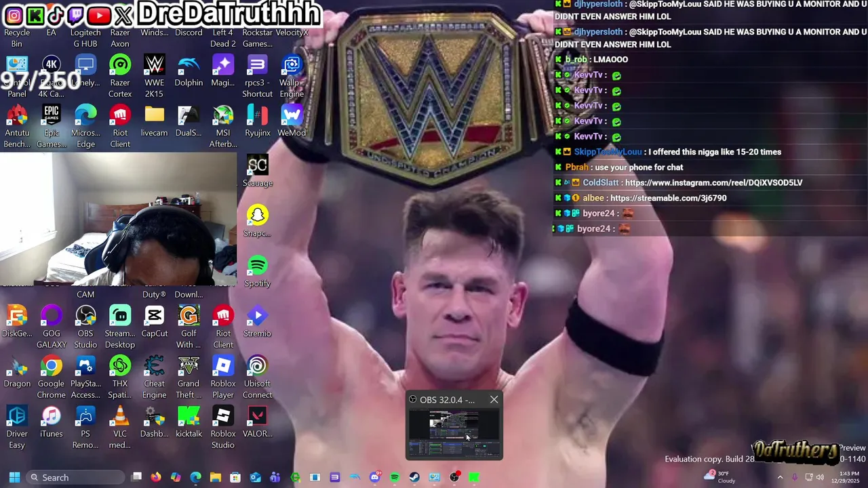
Task: Expand the hidden system tray icons chevron
Action: pyautogui.click(x=780, y=477)
